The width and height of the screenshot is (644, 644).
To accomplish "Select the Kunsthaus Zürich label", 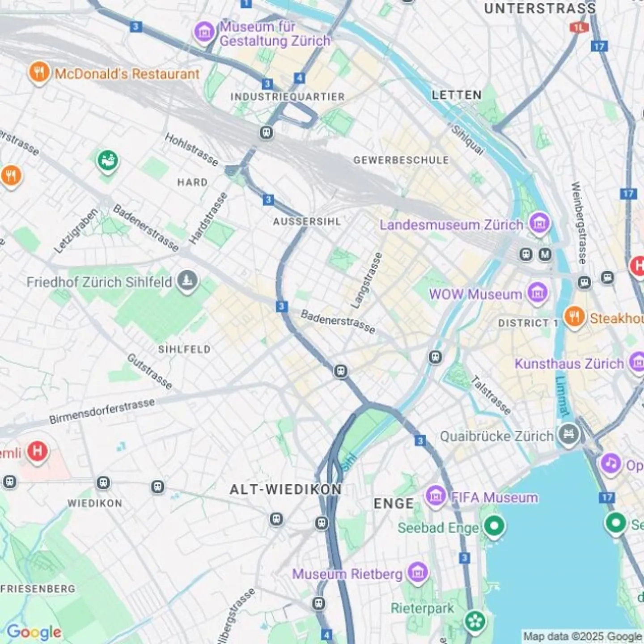I will coord(569,364).
